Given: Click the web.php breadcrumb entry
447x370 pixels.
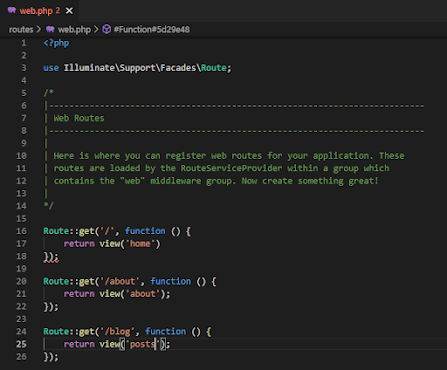Looking at the screenshot, I should [74, 30].
